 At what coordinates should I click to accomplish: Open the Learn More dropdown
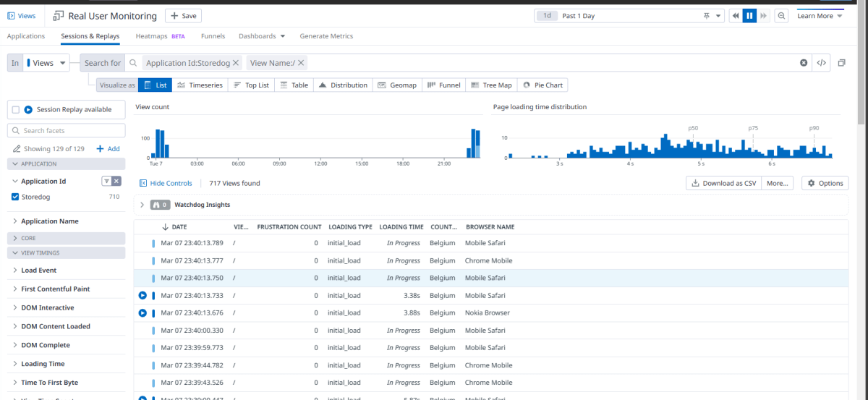click(820, 16)
